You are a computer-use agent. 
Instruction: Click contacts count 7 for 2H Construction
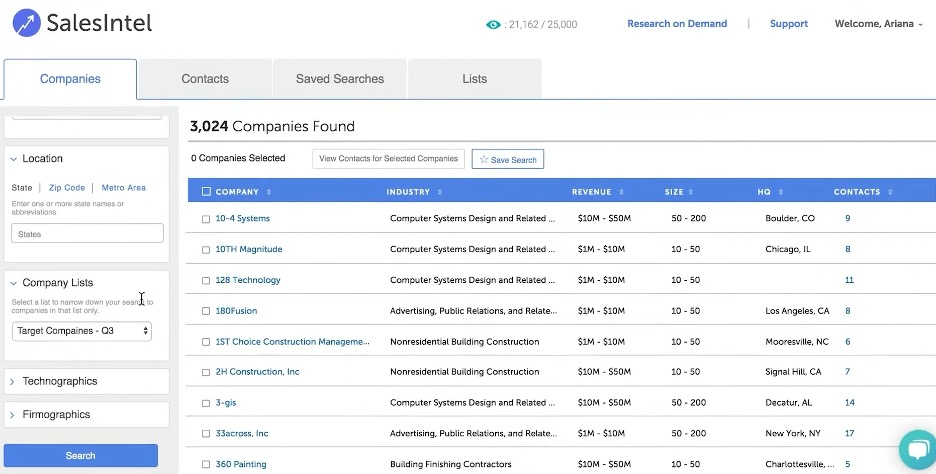point(848,372)
